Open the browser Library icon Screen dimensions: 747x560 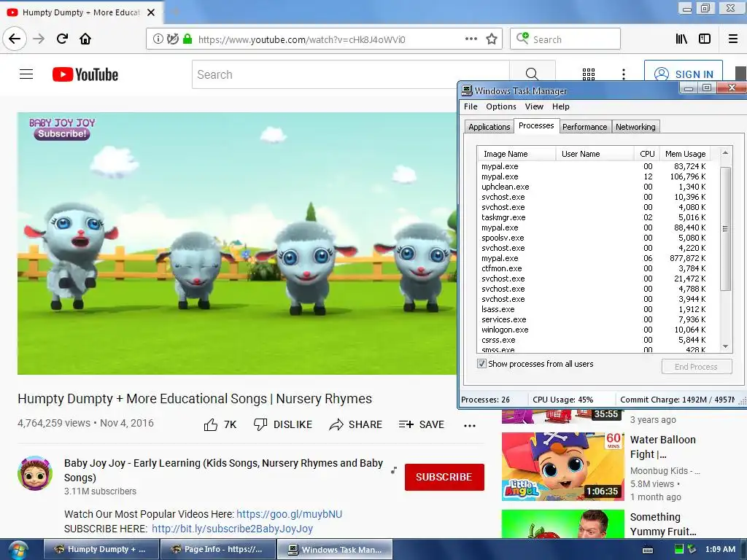click(682, 39)
